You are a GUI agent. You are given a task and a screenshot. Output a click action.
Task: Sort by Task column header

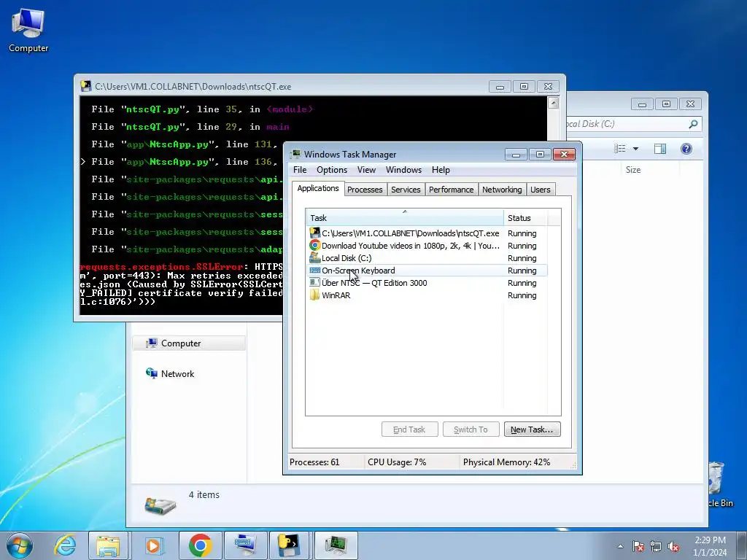tap(404, 217)
